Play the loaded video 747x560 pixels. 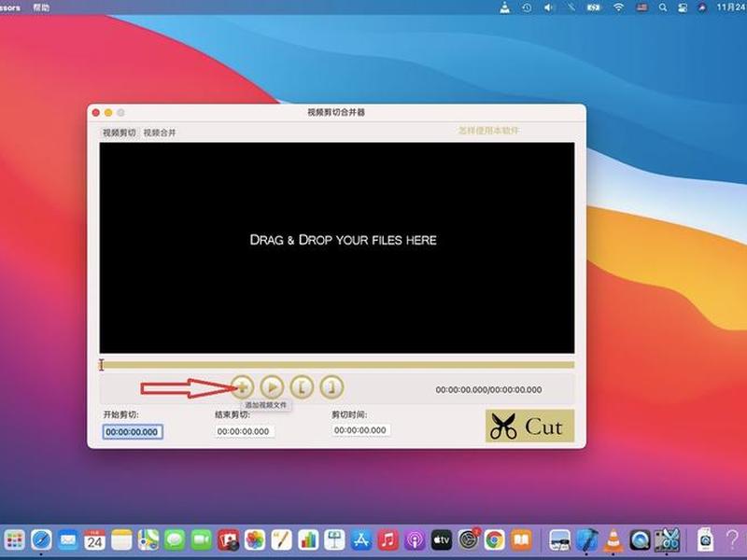point(272,387)
